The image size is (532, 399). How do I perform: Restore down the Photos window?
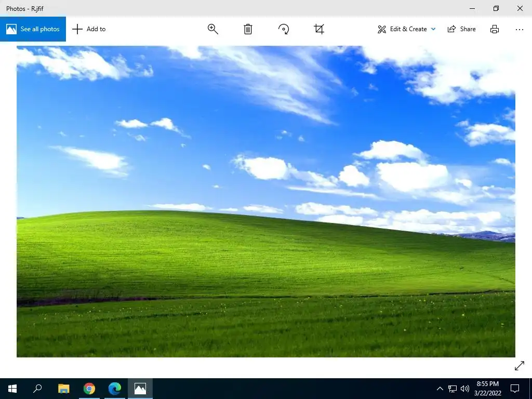coord(496,8)
